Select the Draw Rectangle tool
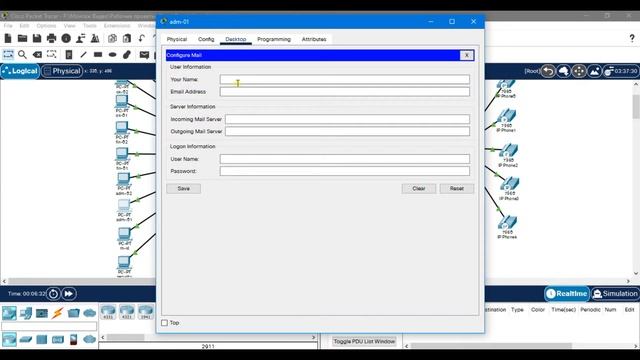This screenshot has height=360, width=640. coord(98,54)
